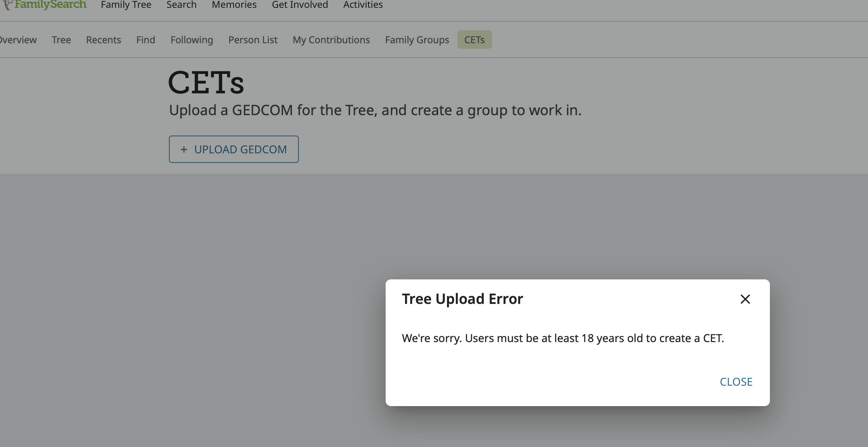Switch to Person List tab
The image size is (868, 447).
(253, 40)
